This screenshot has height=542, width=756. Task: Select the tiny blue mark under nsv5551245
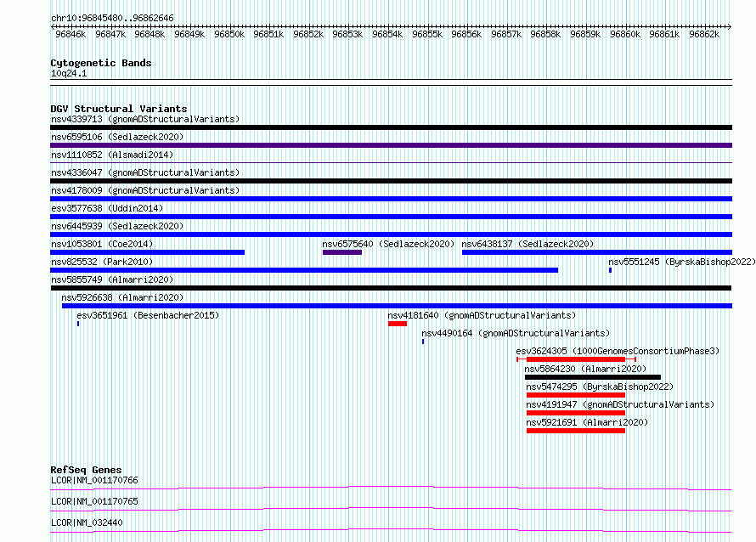pyautogui.click(x=611, y=270)
